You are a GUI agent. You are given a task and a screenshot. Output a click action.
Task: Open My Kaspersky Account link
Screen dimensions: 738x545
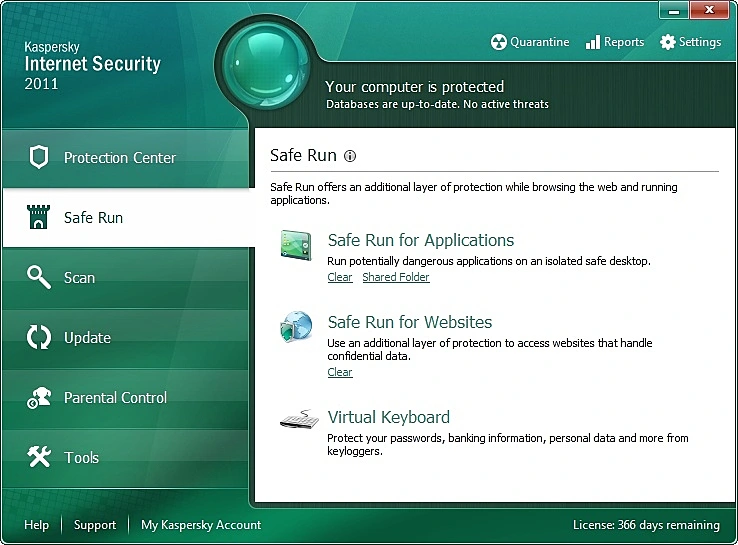201,525
